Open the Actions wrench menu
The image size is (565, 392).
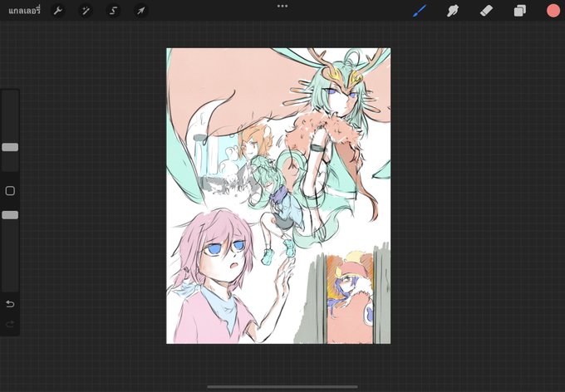coord(58,11)
